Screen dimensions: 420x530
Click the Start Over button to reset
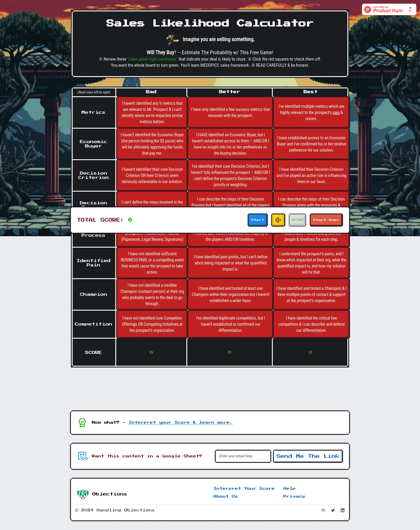click(326, 220)
